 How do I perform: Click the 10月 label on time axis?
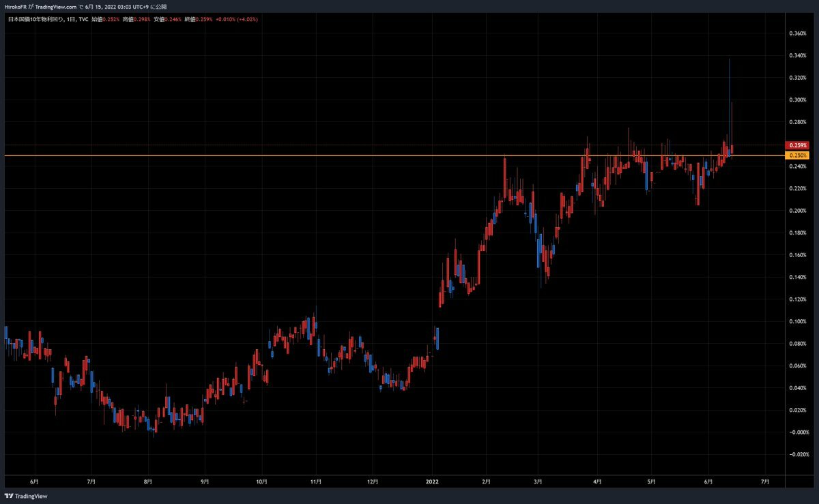point(262,481)
